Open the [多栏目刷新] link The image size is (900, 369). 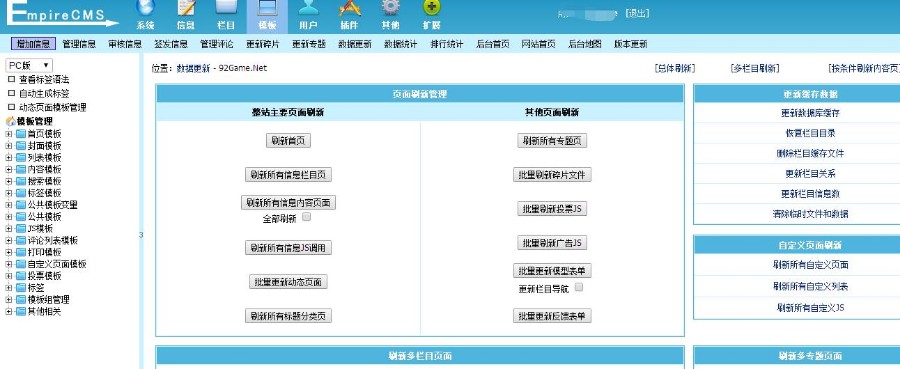pos(755,68)
